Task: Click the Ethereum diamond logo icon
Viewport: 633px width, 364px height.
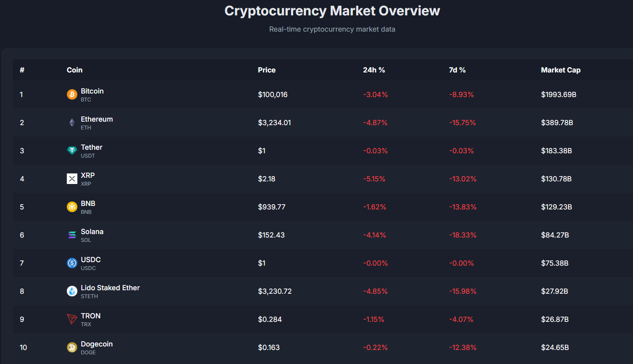Action: [x=72, y=123]
